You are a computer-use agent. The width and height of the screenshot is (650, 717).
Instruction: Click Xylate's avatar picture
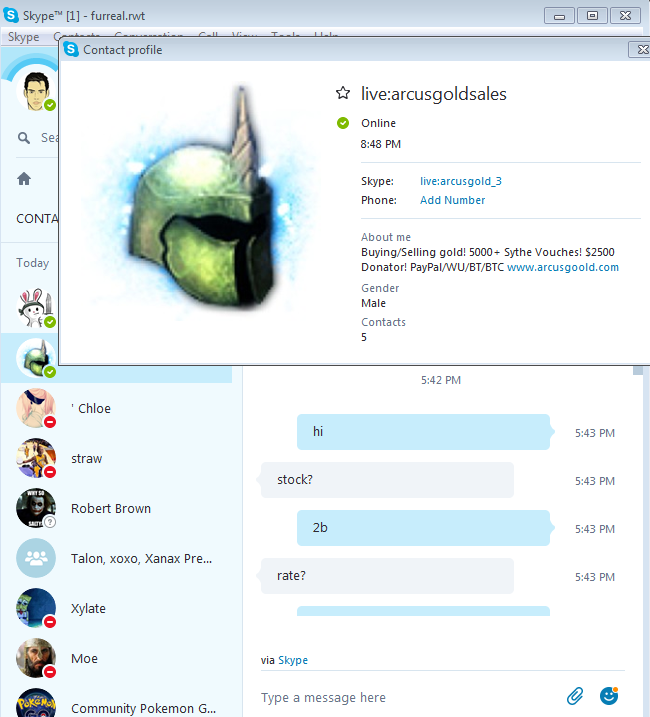pos(36,608)
